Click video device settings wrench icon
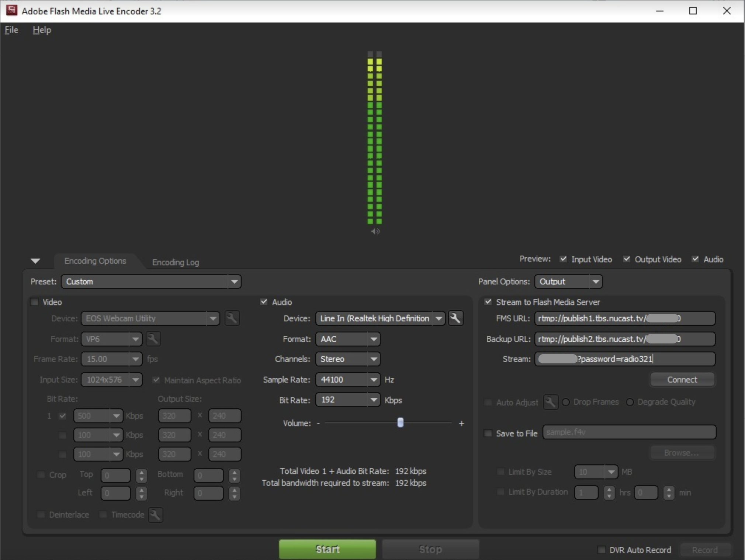The image size is (745, 560). [x=232, y=318]
